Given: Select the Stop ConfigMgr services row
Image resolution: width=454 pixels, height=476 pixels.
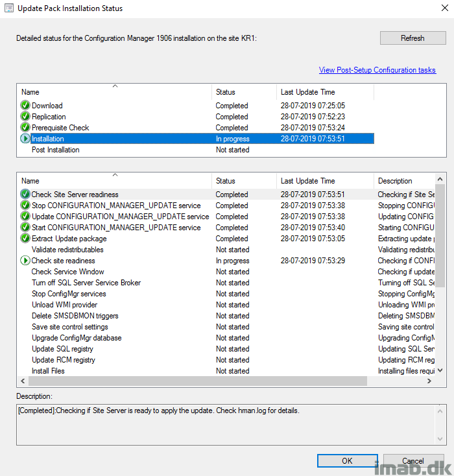Looking at the screenshot, I should coord(226,294).
